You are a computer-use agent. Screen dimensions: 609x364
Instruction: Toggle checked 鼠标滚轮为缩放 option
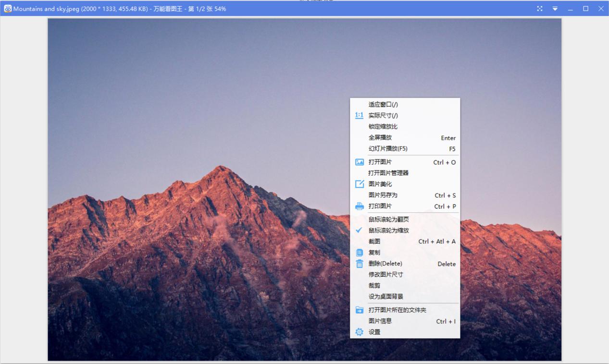[x=405, y=231]
